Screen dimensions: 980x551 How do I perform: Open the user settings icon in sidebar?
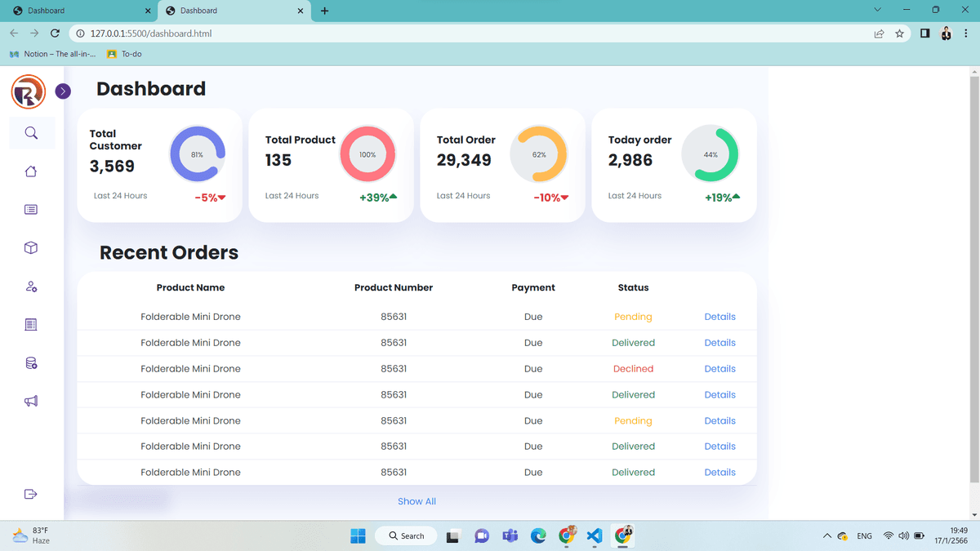[x=31, y=287]
